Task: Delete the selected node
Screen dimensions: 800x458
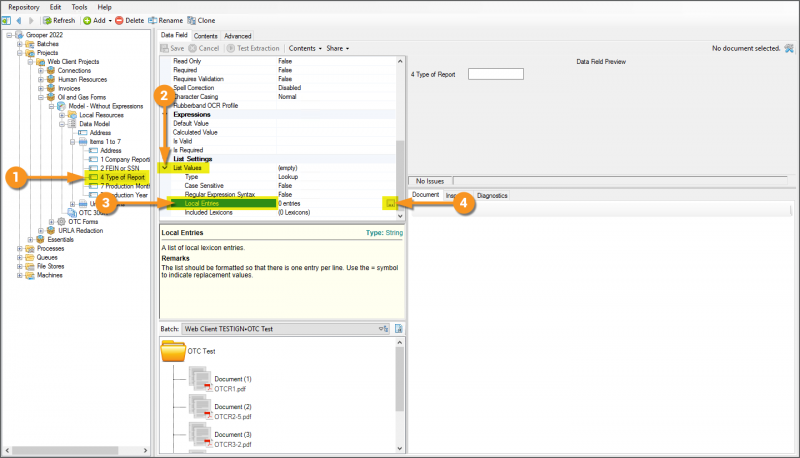Action: pyautogui.click(x=130, y=20)
